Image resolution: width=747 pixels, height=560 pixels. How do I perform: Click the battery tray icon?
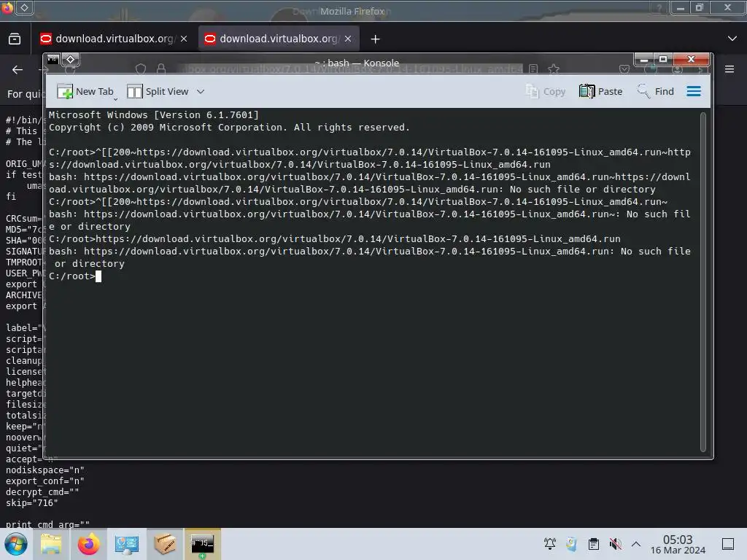point(571,543)
